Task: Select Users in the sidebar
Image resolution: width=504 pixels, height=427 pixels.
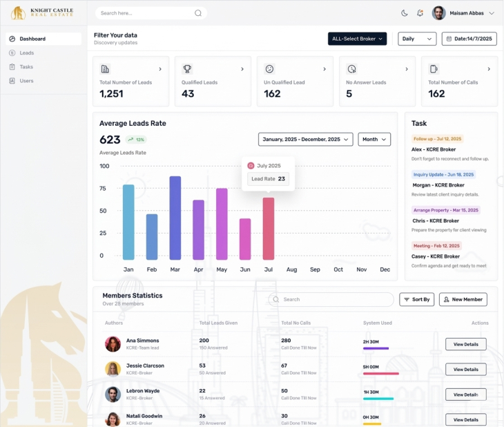Action: point(26,81)
